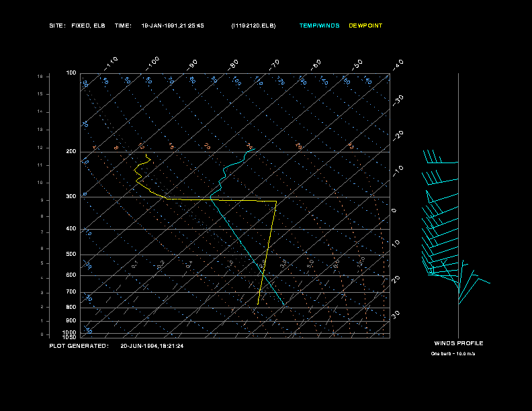This screenshot has height=411, width=532.
Task: Click the -50 temperature label at the top
Action: click(x=357, y=65)
